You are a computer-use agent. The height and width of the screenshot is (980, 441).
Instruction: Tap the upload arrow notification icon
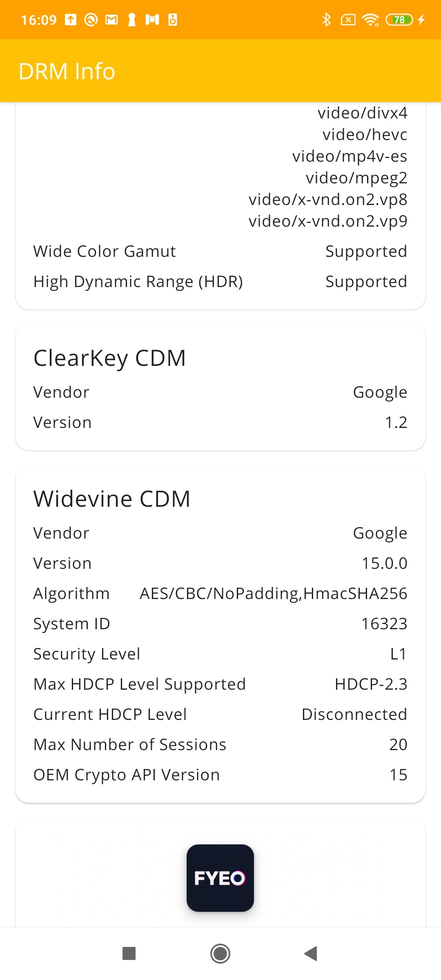tap(71, 20)
